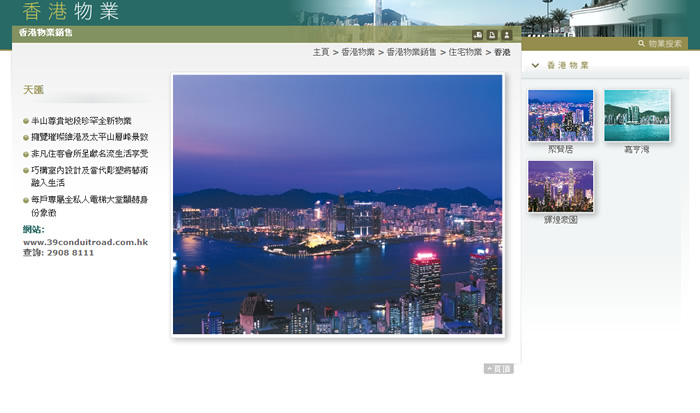Open the third property thumbnail, bottom row
The width and height of the screenshot is (700, 413).
(x=560, y=186)
